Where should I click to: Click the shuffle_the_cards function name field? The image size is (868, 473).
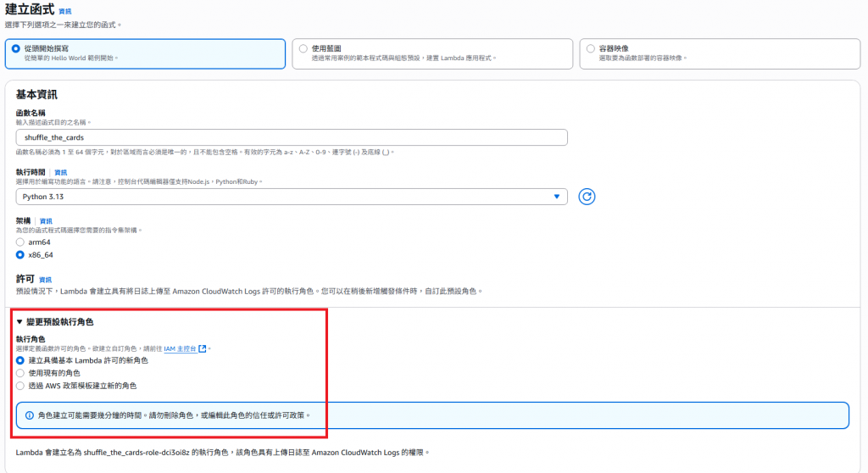[292, 137]
